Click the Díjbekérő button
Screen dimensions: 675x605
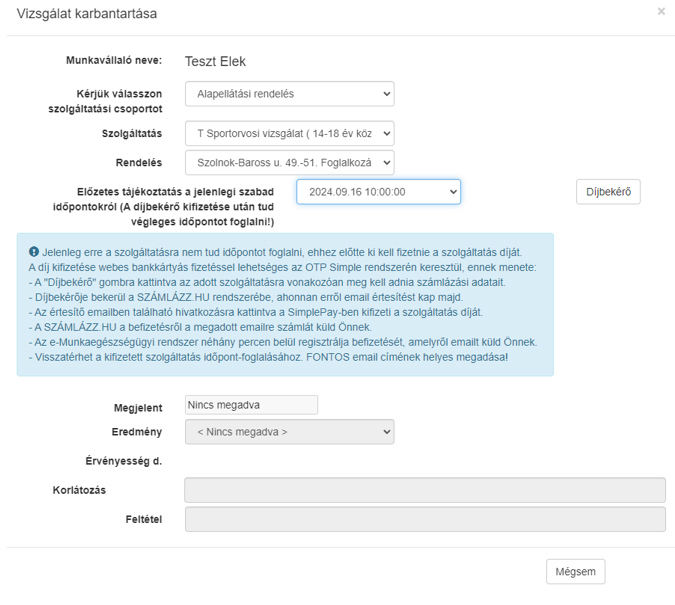click(608, 192)
